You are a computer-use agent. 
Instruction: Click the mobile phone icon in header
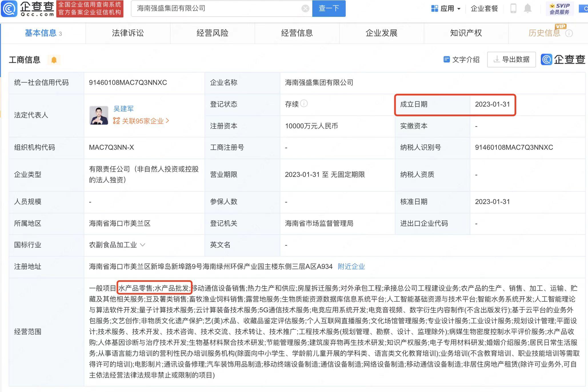513,9
